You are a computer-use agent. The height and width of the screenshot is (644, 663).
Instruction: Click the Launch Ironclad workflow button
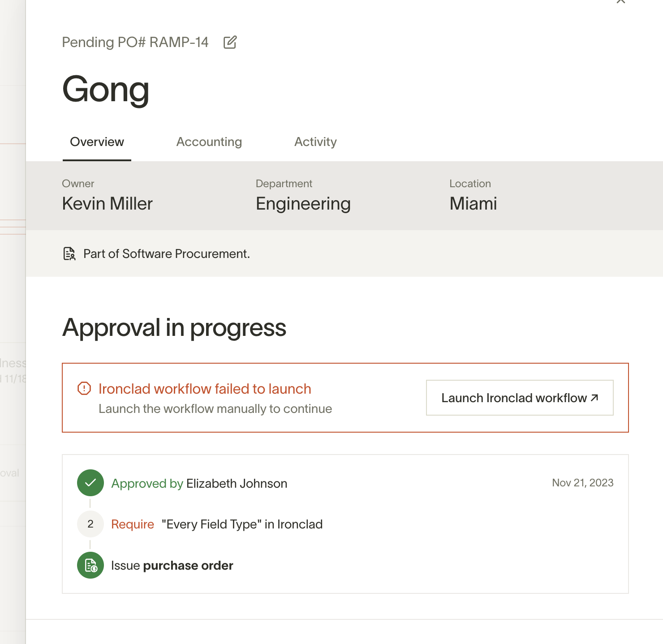click(x=520, y=398)
